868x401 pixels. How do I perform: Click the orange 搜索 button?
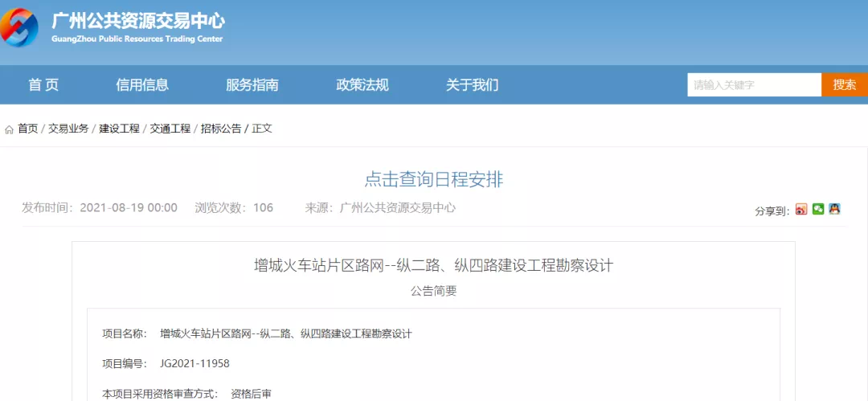pos(845,84)
